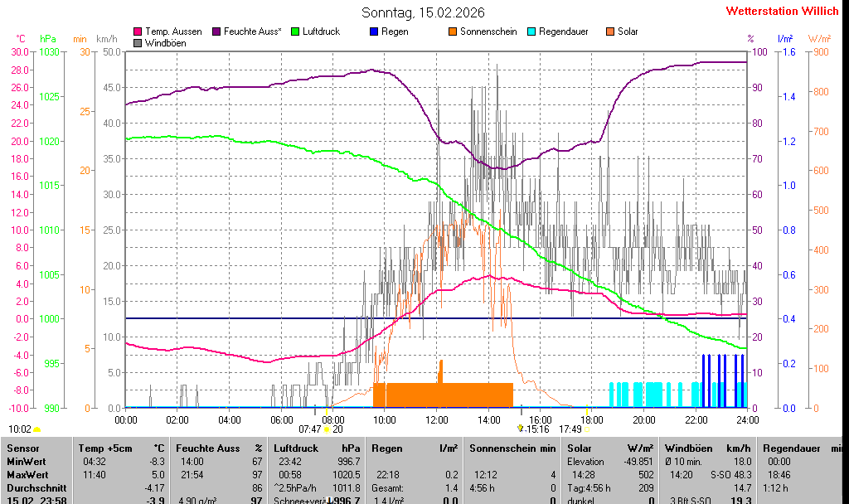Screen dimensions: 849x504
Task: Click the purple Feuchte Auss legend swatch
Action: (x=216, y=31)
